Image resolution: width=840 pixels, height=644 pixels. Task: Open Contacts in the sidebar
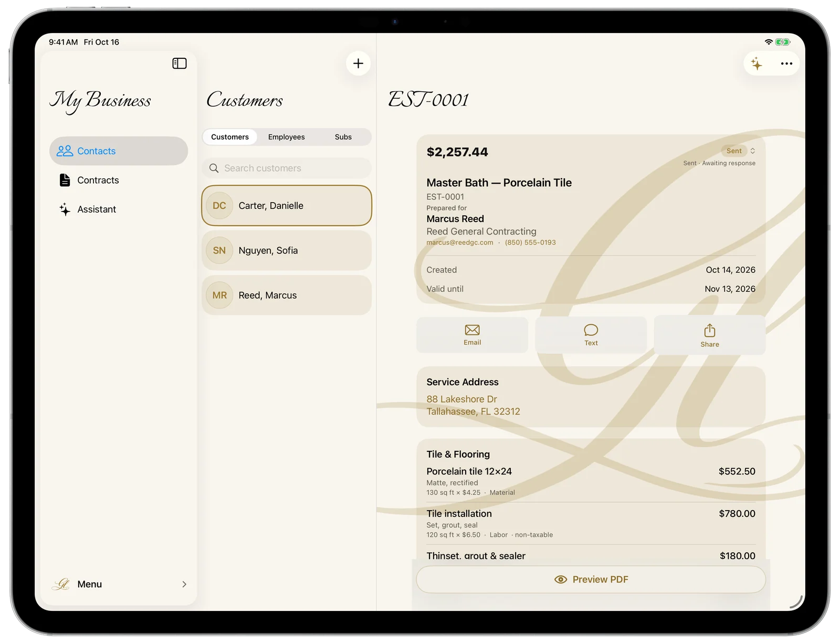119,151
